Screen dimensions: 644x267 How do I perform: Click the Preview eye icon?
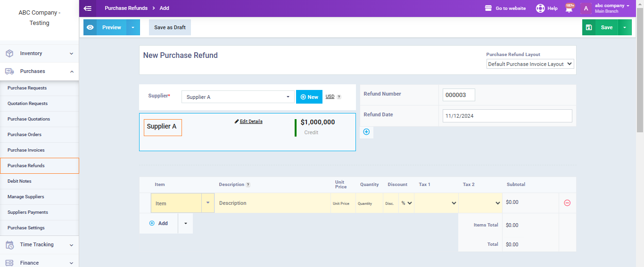tap(90, 27)
